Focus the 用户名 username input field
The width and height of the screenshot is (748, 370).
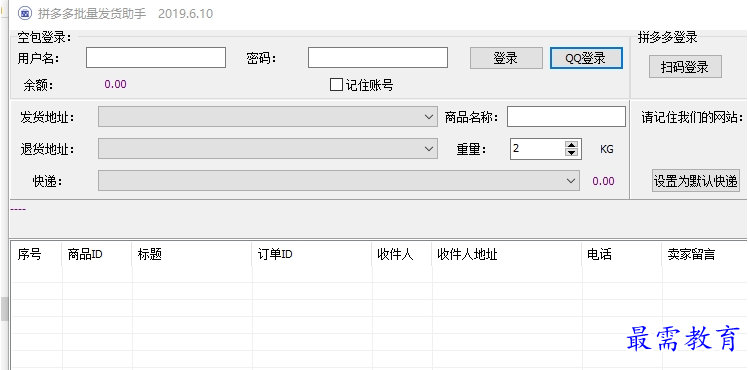[x=156, y=58]
